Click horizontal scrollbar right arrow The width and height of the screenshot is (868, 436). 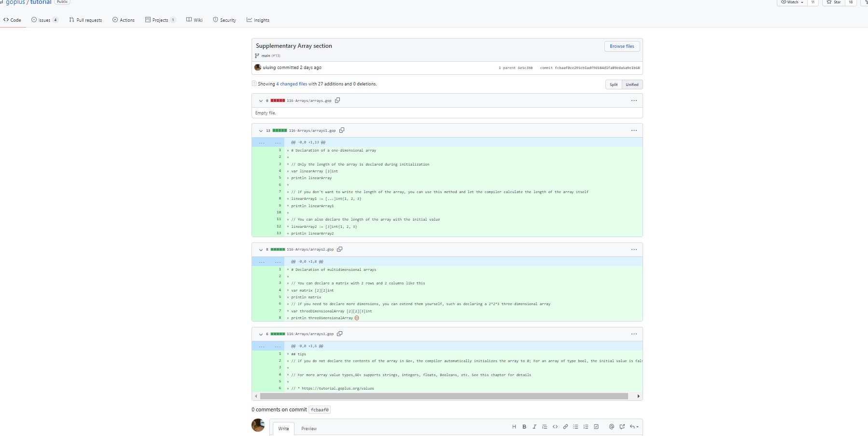pos(638,396)
